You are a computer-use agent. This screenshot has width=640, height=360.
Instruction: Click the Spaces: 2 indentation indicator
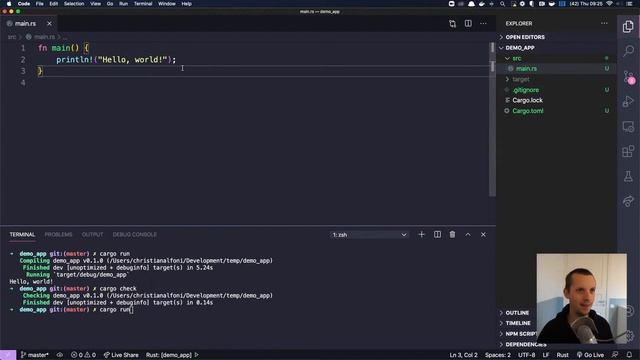[x=498, y=355]
